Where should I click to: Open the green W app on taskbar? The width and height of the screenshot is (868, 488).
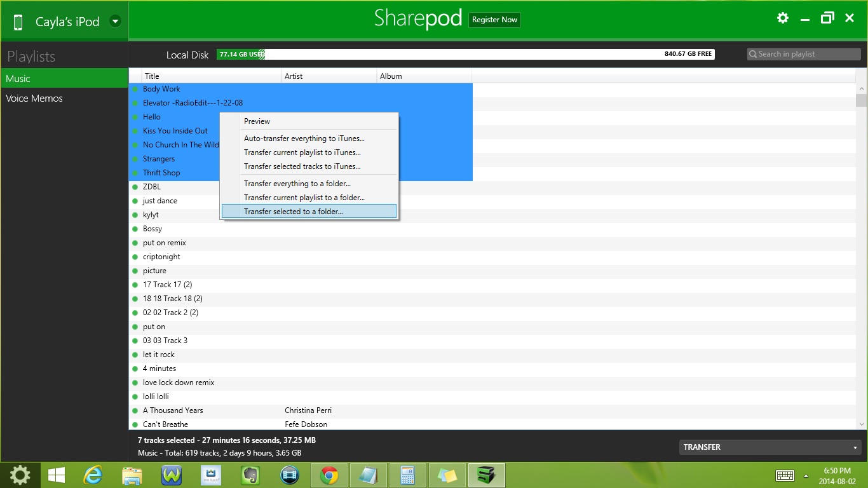coord(172,475)
